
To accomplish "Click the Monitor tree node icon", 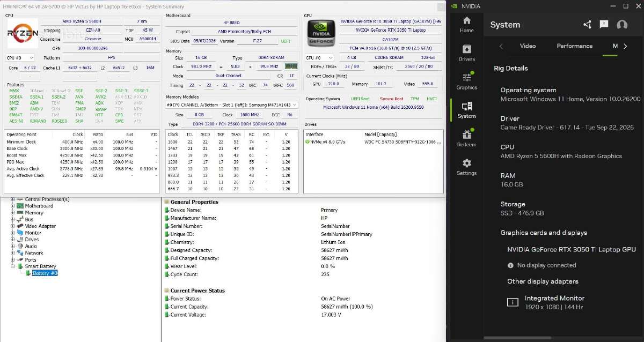I will point(20,233).
